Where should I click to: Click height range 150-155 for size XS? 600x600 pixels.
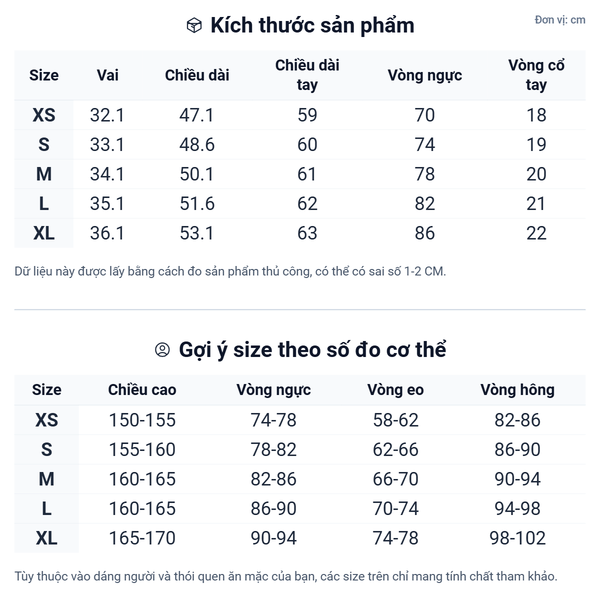click(x=141, y=420)
